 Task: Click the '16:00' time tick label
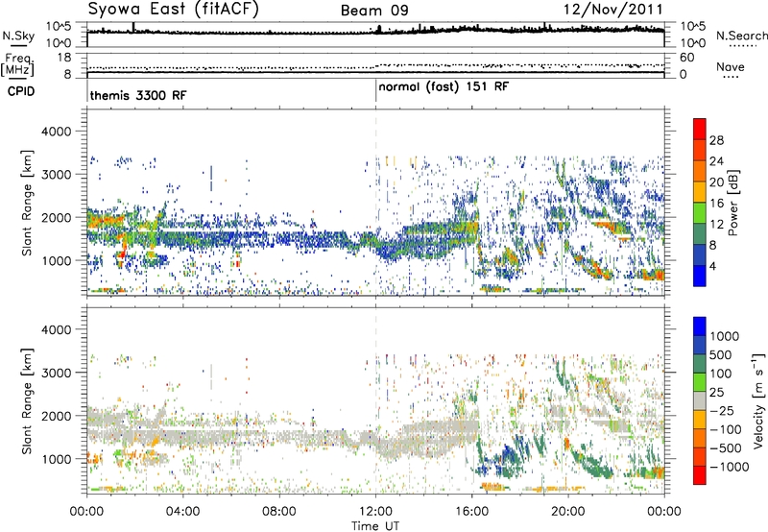[471, 512]
